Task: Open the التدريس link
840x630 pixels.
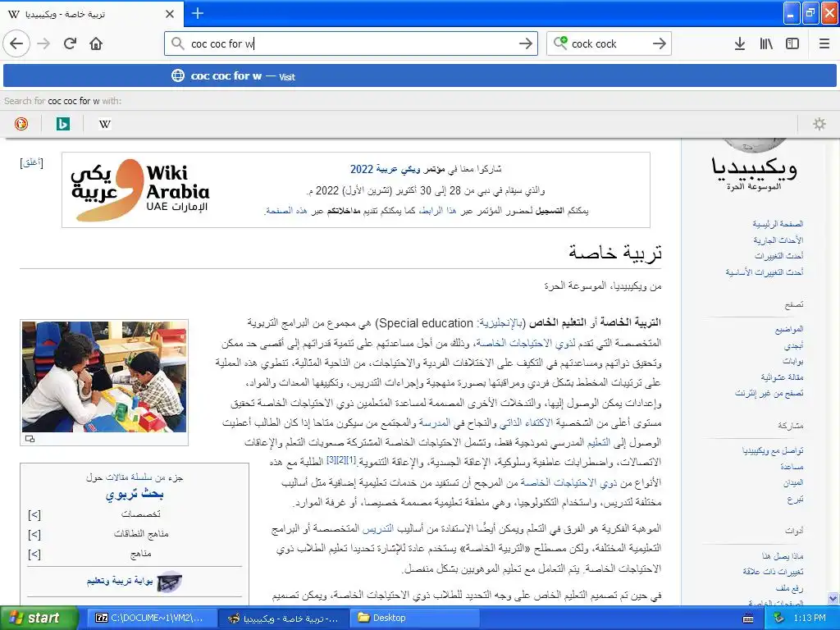Action: (377, 529)
